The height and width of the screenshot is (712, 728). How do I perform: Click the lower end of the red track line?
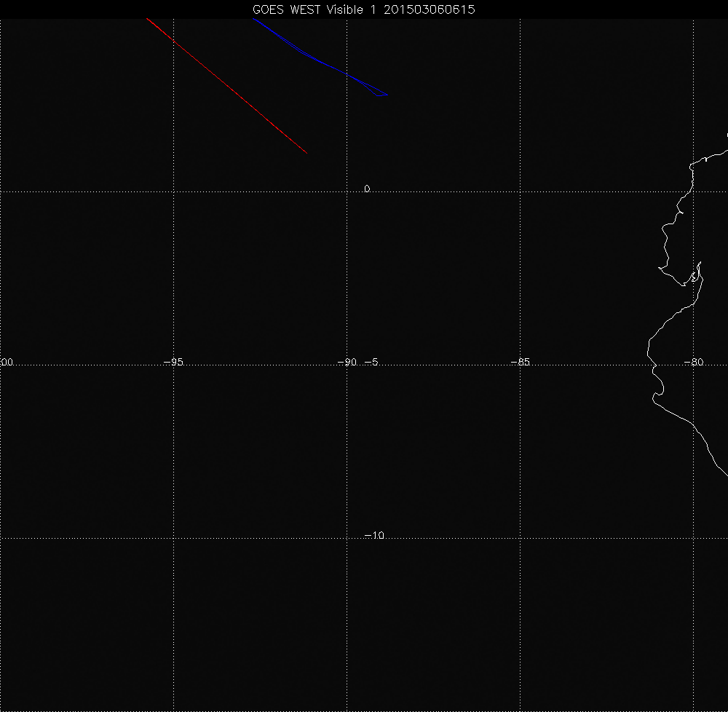point(306,152)
